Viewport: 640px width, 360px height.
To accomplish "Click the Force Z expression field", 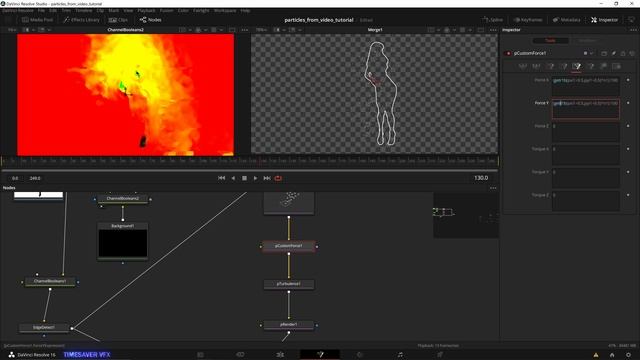I will (586, 132).
